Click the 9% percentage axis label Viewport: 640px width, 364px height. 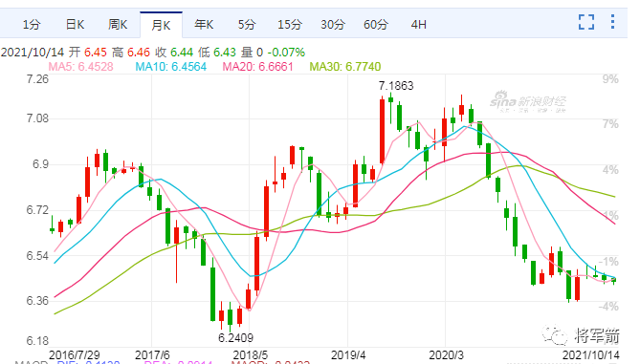(610, 78)
